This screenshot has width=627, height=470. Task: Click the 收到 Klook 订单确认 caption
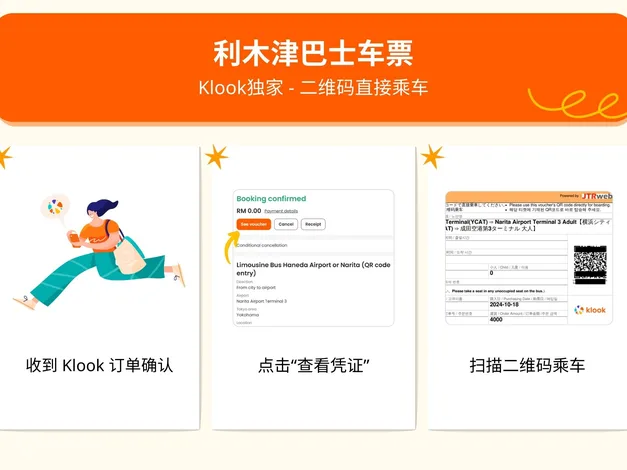(100, 365)
